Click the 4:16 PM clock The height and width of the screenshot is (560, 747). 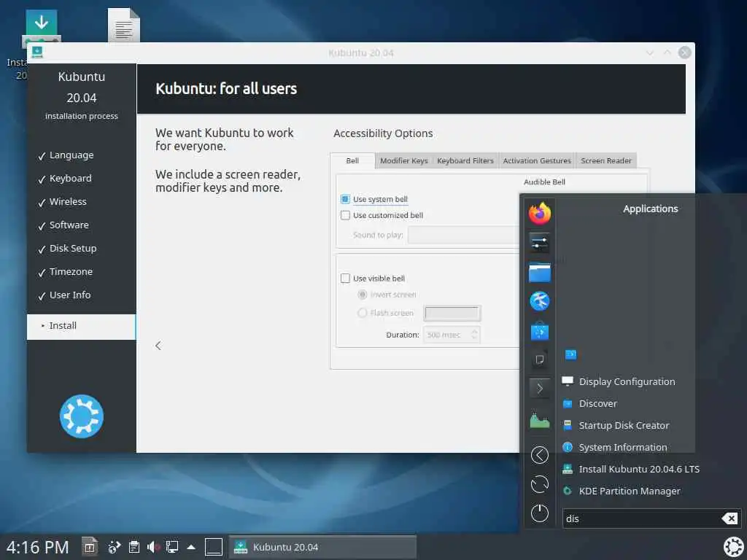point(38,547)
